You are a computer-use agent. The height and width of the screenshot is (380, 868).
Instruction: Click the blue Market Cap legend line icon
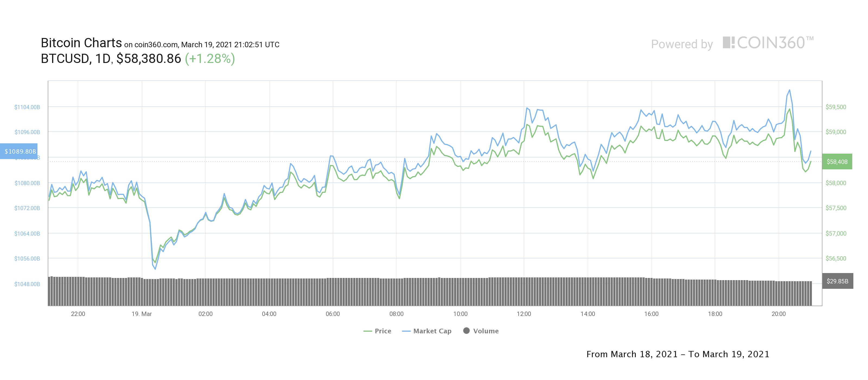click(x=406, y=331)
